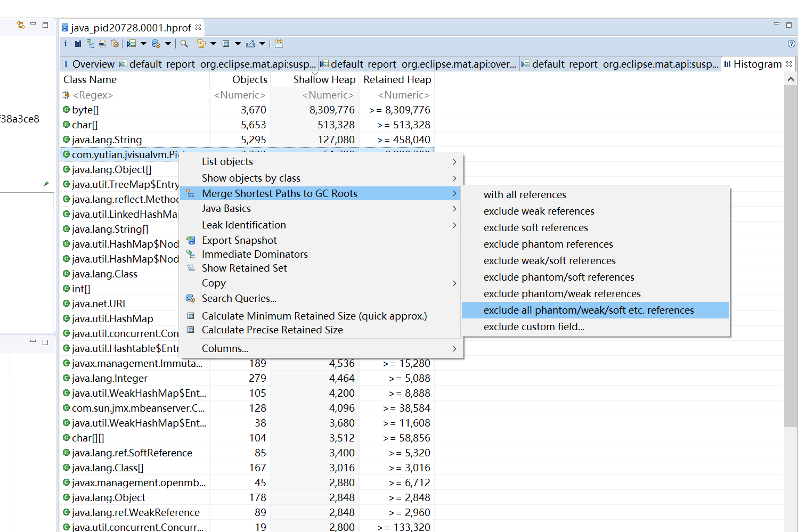Click Calculate Precise Retained Size
The width and height of the screenshot is (798, 532).
(272, 330)
